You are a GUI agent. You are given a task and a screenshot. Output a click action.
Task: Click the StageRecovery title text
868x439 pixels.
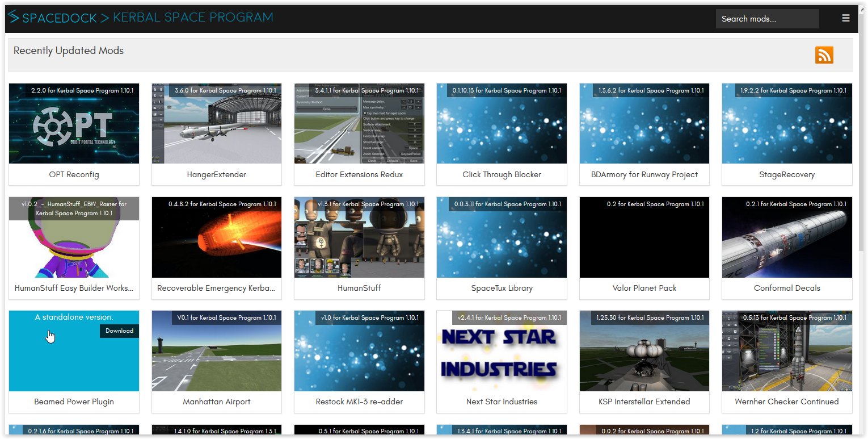787,174
